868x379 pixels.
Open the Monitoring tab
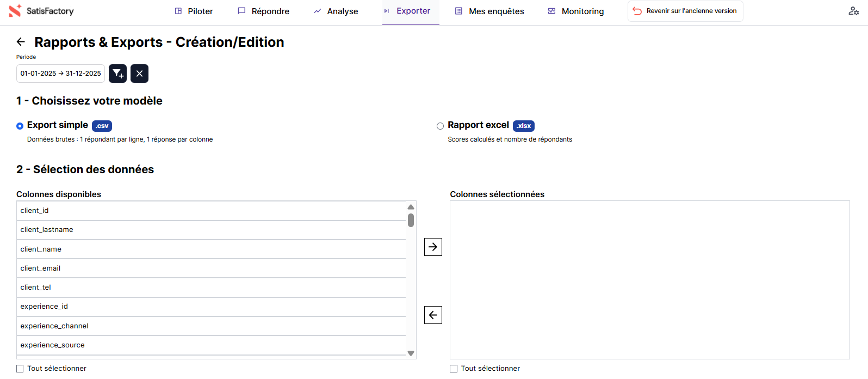pos(575,11)
